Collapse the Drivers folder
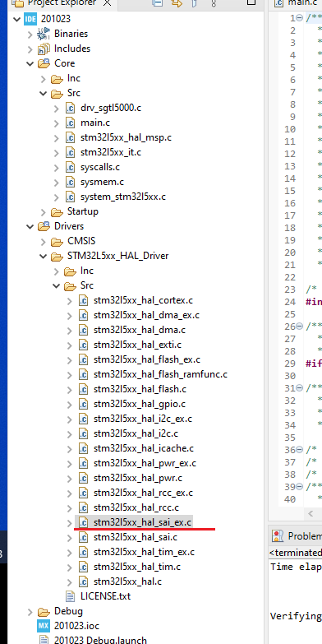 [30, 226]
